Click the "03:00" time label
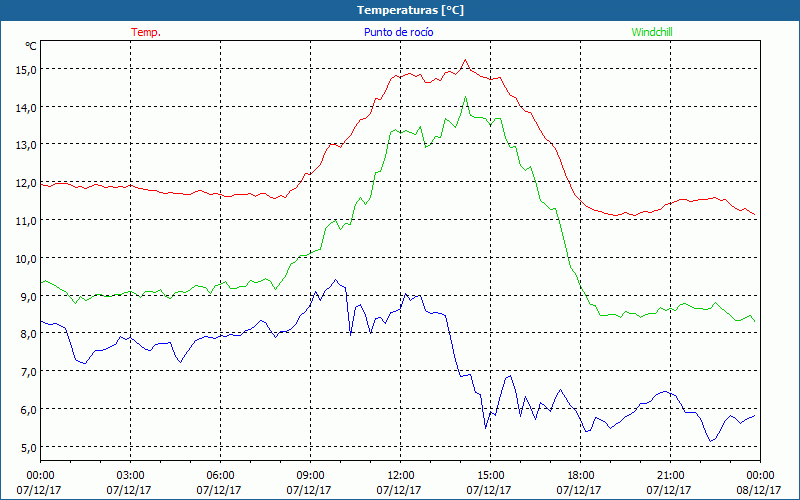The width and height of the screenshot is (800, 500). [131, 476]
